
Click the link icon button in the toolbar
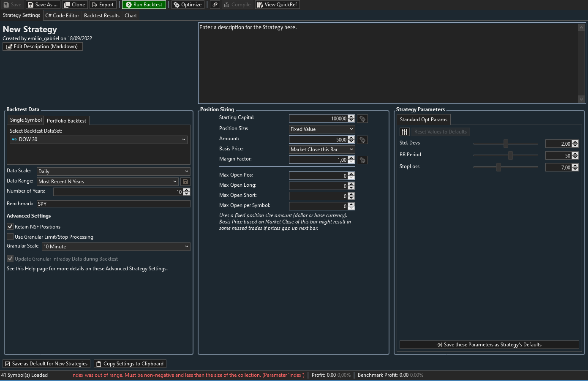tap(215, 5)
